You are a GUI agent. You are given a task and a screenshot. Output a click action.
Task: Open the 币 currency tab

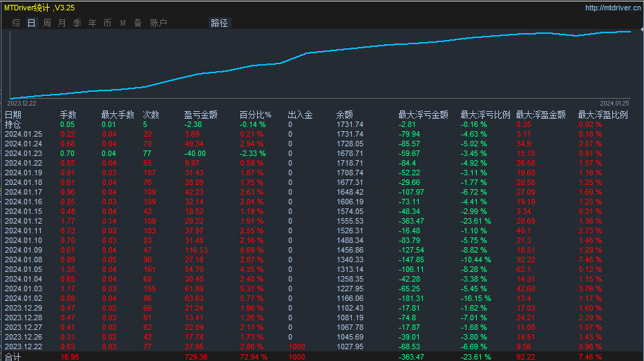coord(107,23)
